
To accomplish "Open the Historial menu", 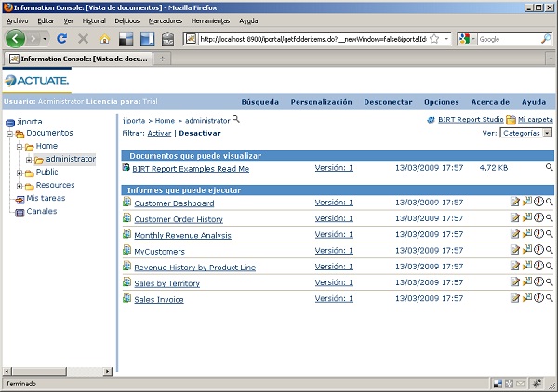I will pyautogui.click(x=94, y=21).
